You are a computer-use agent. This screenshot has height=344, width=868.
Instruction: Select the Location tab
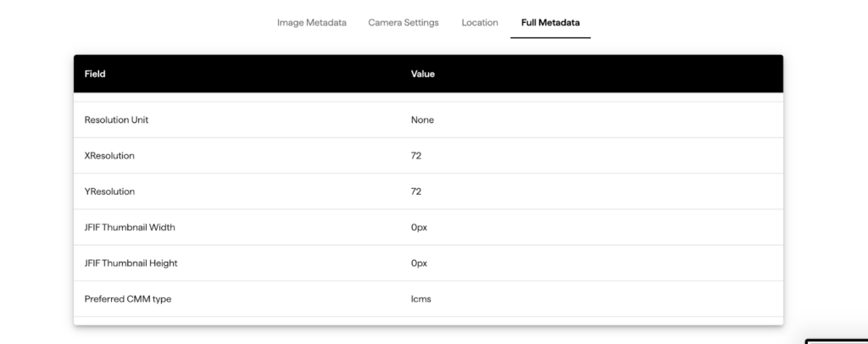[x=479, y=23]
